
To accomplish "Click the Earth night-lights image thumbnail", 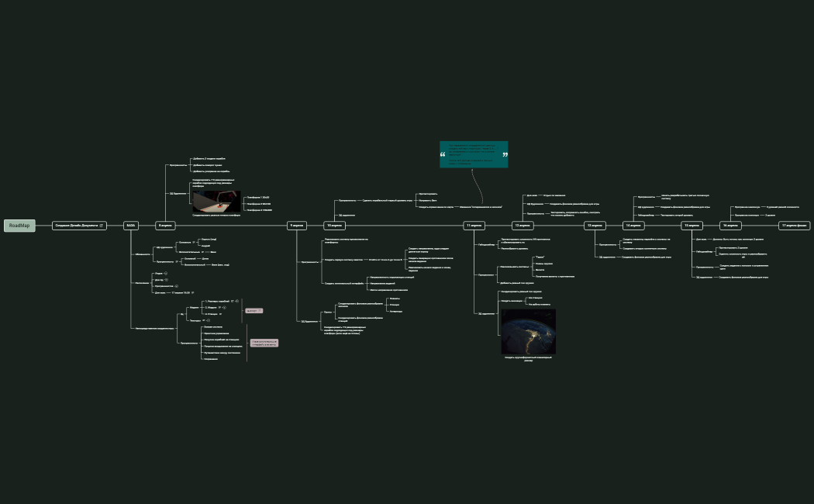I will (529, 330).
